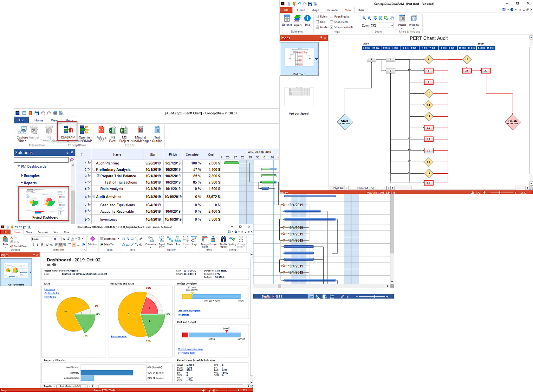Screen dimensions: 533x392
Task: Open Home tab in PROJECT window
Action: tap(39, 120)
